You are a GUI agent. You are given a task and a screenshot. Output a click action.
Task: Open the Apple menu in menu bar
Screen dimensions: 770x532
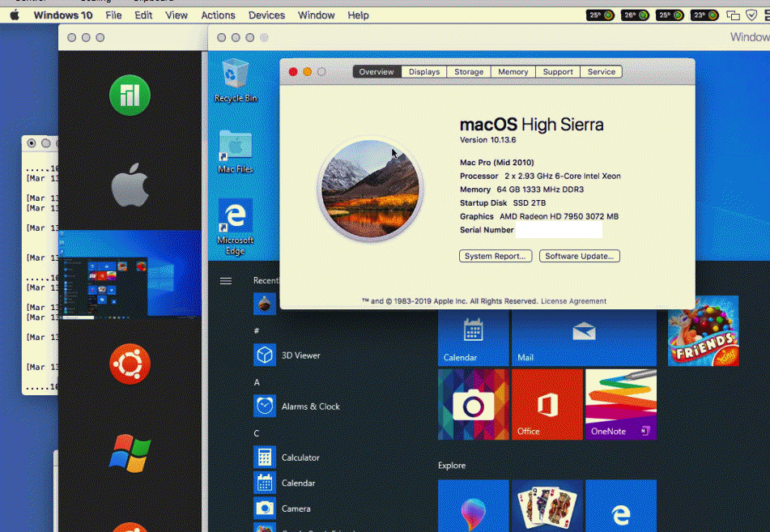pos(15,15)
